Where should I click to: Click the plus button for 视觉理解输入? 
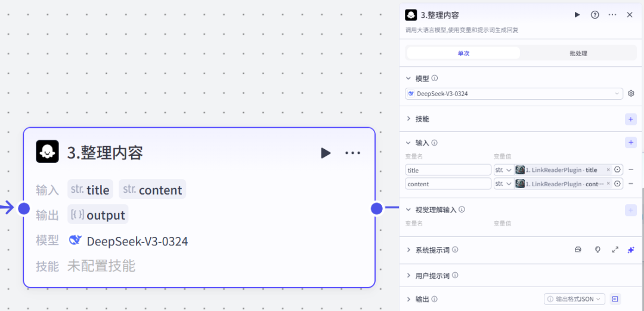click(631, 210)
